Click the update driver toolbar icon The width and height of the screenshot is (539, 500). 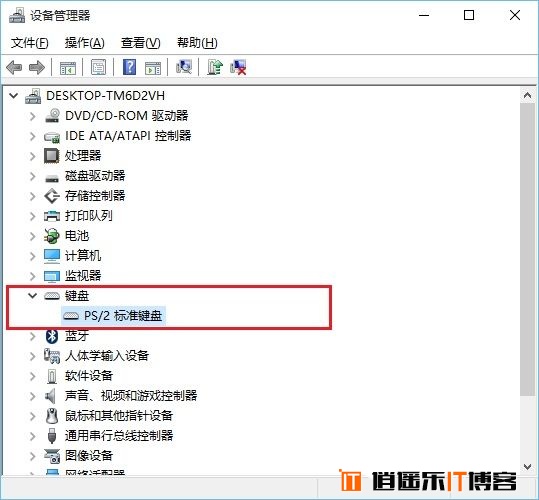pos(215,67)
